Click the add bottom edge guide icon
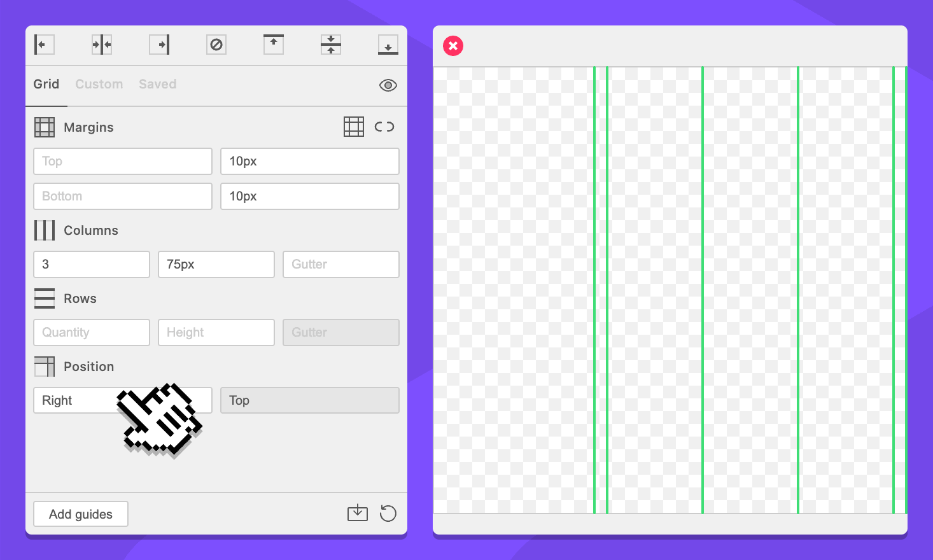The height and width of the screenshot is (560, 933). tap(388, 45)
